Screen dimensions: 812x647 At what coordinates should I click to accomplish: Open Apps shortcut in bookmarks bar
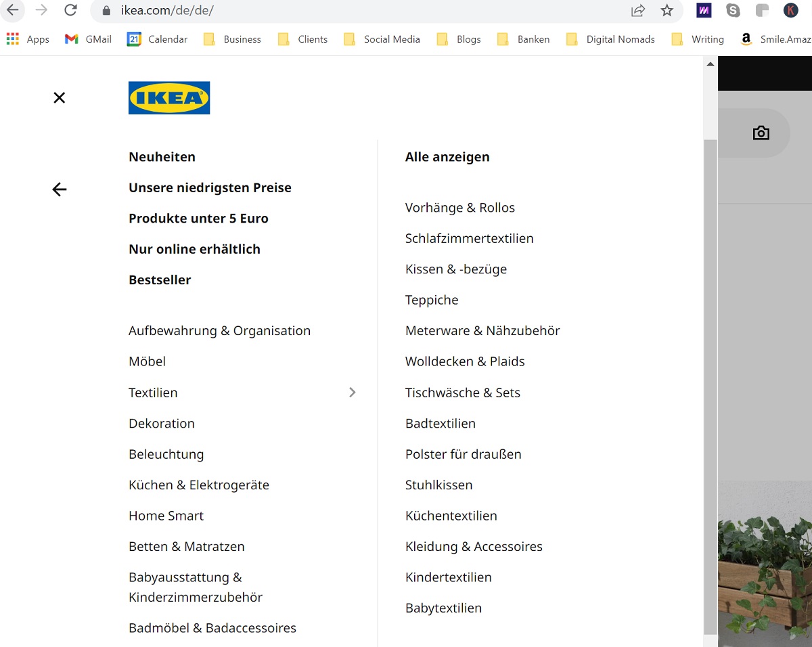(x=28, y=39)
